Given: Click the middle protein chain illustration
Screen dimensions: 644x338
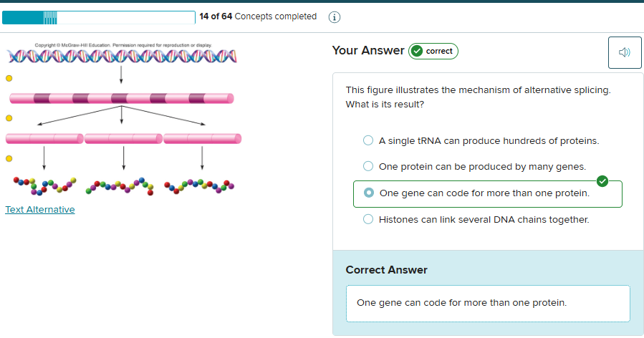Looking at the screenshot, I should pyautogui.click(x=120, y=187).
